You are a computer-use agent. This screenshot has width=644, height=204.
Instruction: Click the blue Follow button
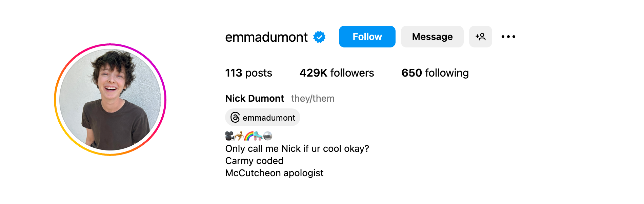[x=367, y=37]
